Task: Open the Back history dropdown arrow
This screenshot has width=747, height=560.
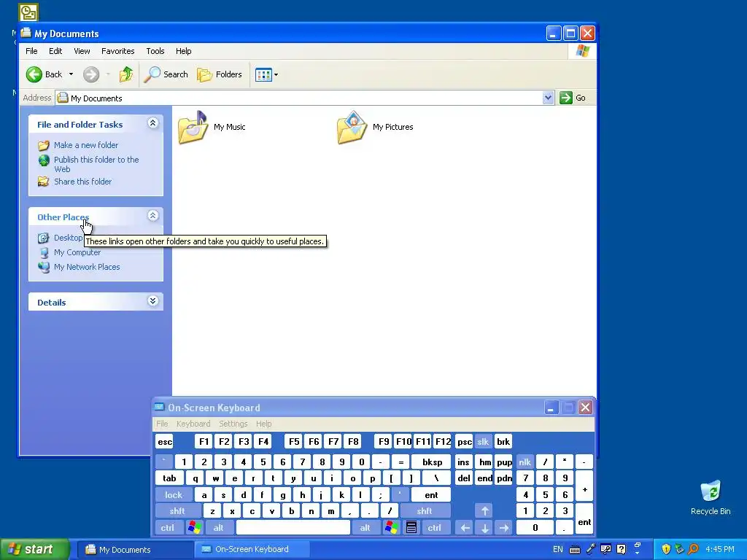Action: [x=71, y=74]
